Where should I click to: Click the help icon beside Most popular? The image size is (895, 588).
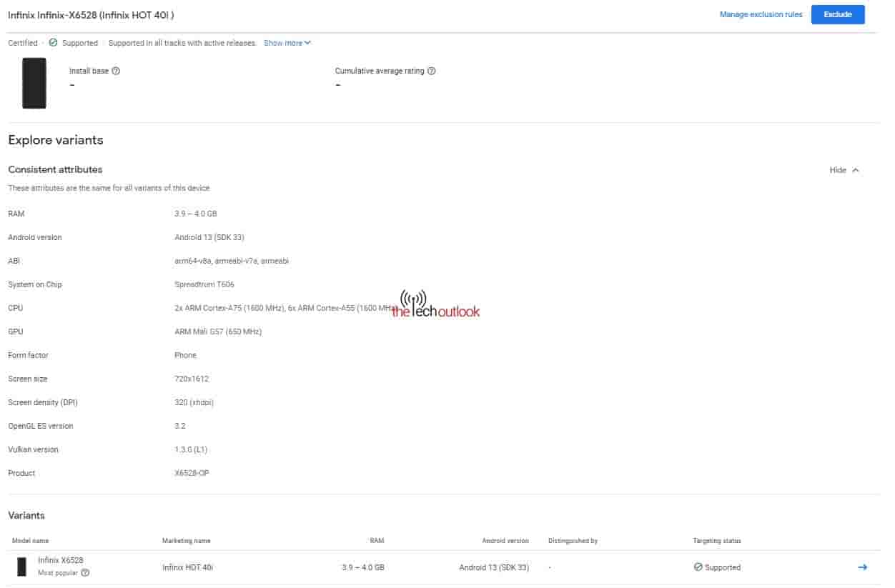click(86, 573)
